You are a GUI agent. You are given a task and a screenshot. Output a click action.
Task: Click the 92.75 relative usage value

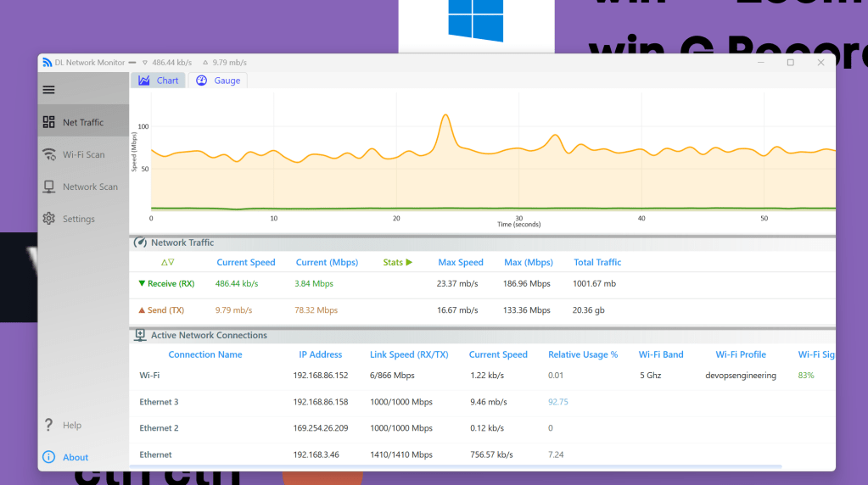click(558, 402)
